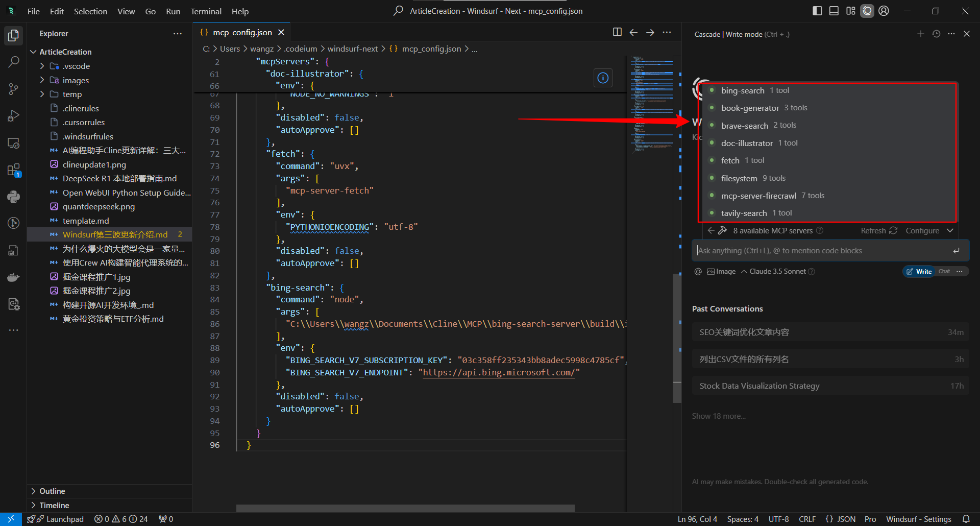The width and height of the screenshot is (980, 526).
Task: Open the File menu
Action: 34,11
